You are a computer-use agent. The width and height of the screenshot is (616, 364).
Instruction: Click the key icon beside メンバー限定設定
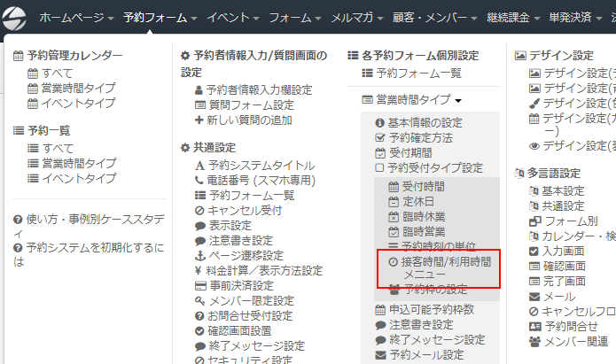[x=199, y=301]
